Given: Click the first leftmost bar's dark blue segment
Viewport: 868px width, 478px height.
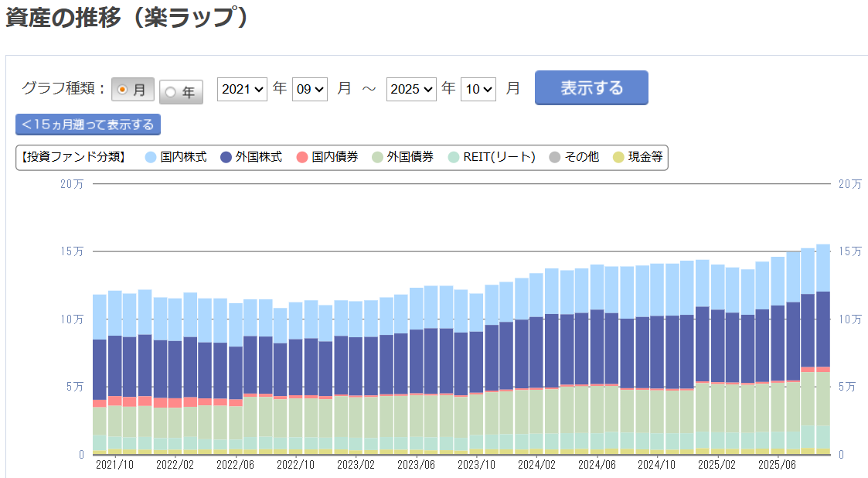Looking at the screenshot, I should (x=100, y=370).
